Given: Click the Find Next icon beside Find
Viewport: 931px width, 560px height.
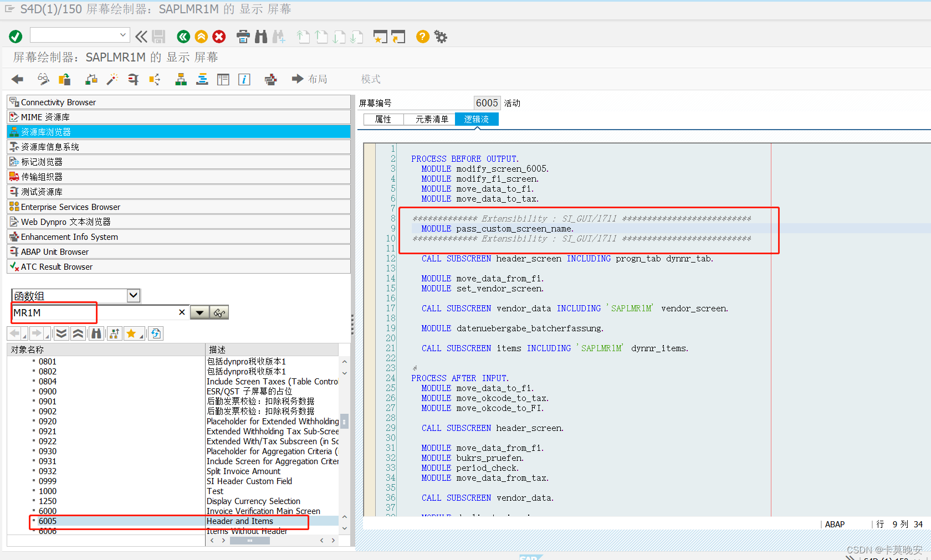Looking at the screenshot, I should pos(279,37).
